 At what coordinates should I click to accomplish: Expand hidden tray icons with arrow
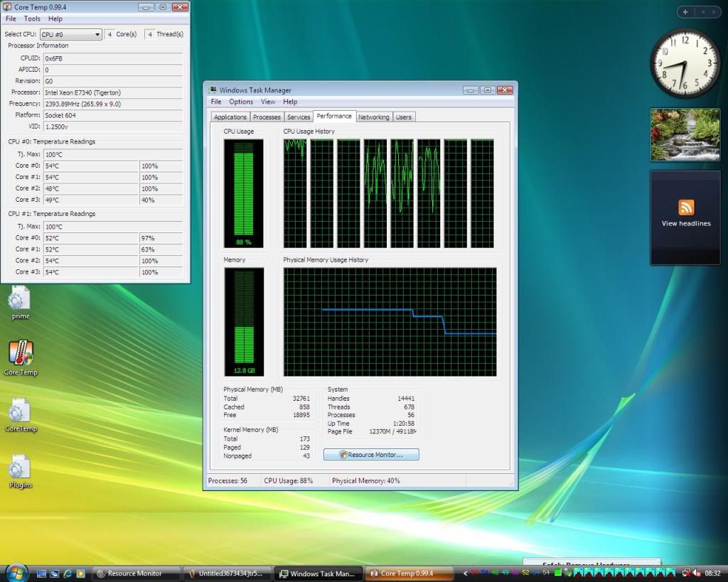click(x=465, y=573)
